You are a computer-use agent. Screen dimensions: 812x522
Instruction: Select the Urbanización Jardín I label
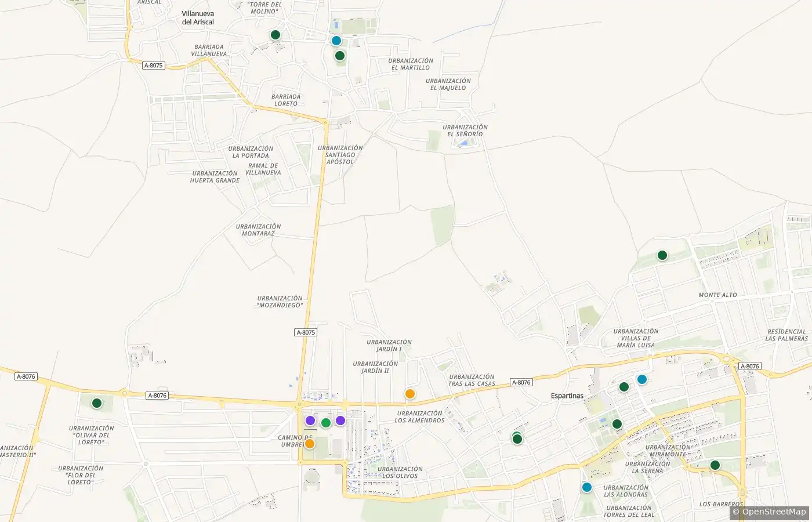coord(389,346)
